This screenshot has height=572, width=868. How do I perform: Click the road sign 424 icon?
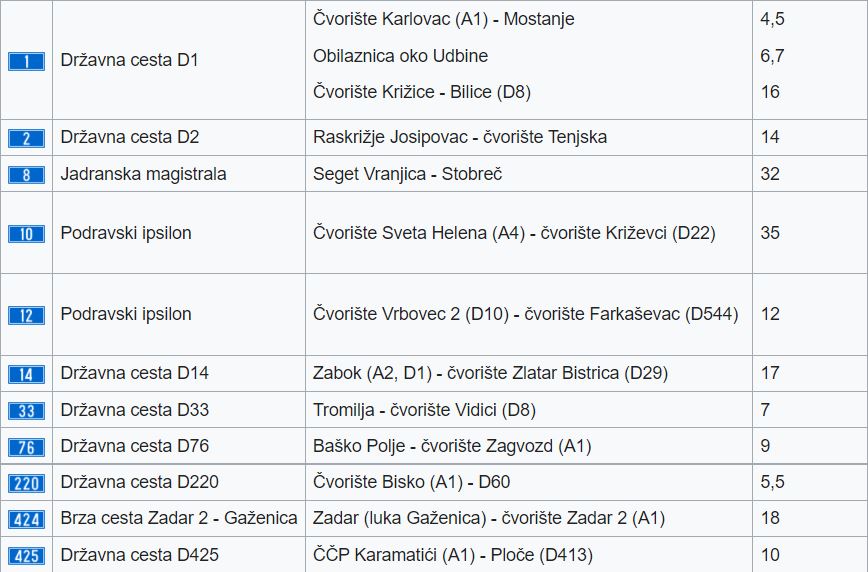coord(26,520)
